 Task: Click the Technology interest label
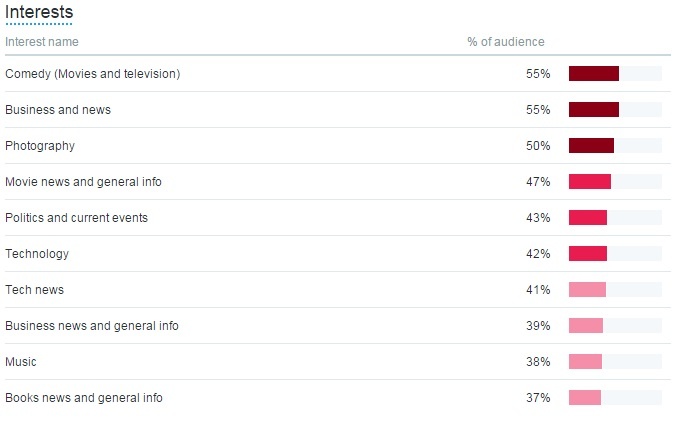tap(37, 254)
